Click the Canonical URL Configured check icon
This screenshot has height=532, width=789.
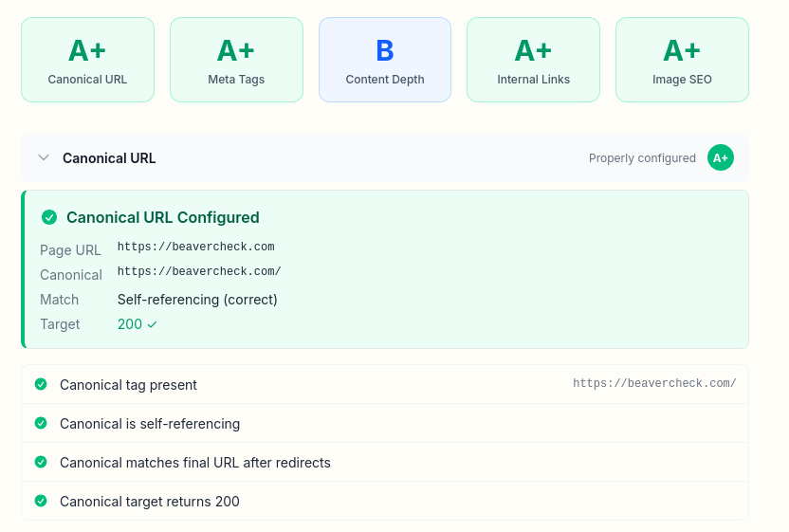tap(49, 217)
